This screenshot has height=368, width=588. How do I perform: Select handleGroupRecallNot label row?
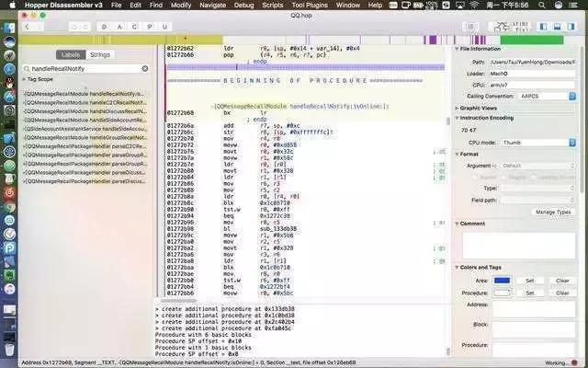coord(85,137)
